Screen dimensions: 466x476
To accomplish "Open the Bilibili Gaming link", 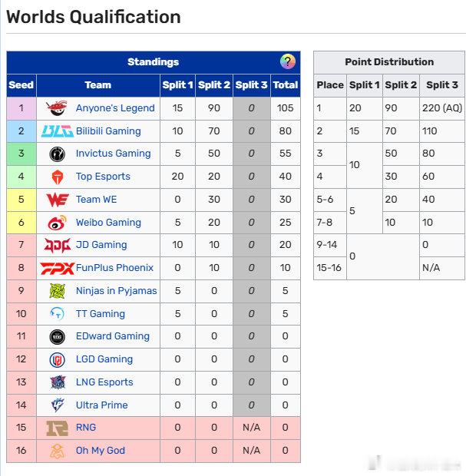I will click(108, 131).
